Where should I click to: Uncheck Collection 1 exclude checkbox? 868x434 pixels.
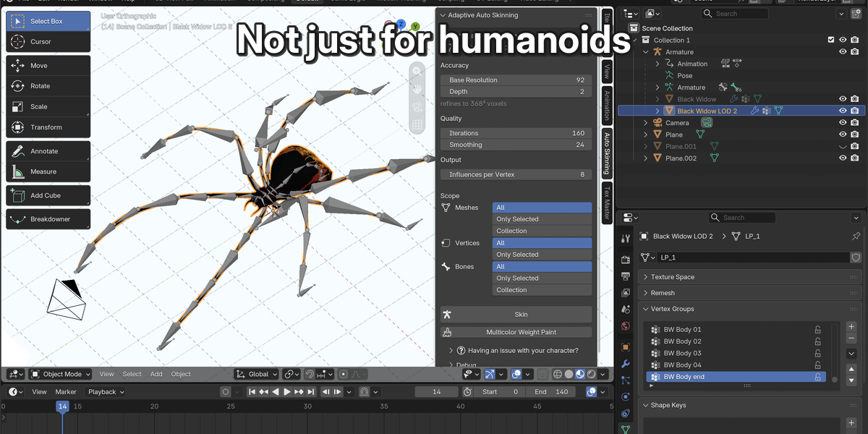coord(831,40)
